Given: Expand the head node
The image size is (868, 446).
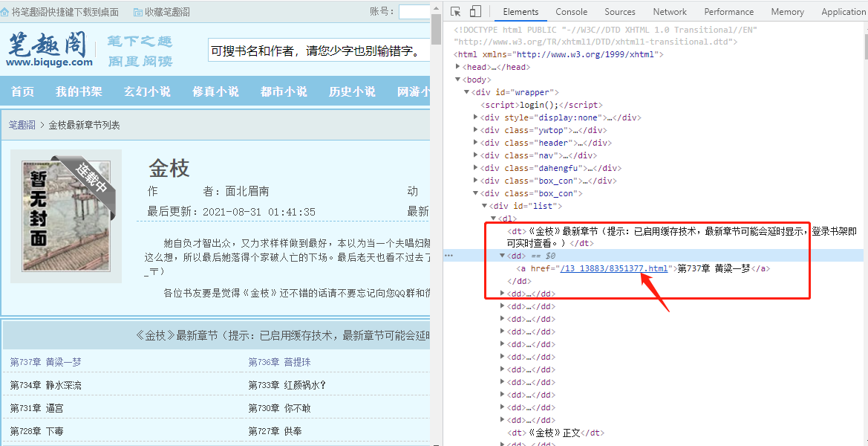Looking at the screenshot, I should coord(458,67).
